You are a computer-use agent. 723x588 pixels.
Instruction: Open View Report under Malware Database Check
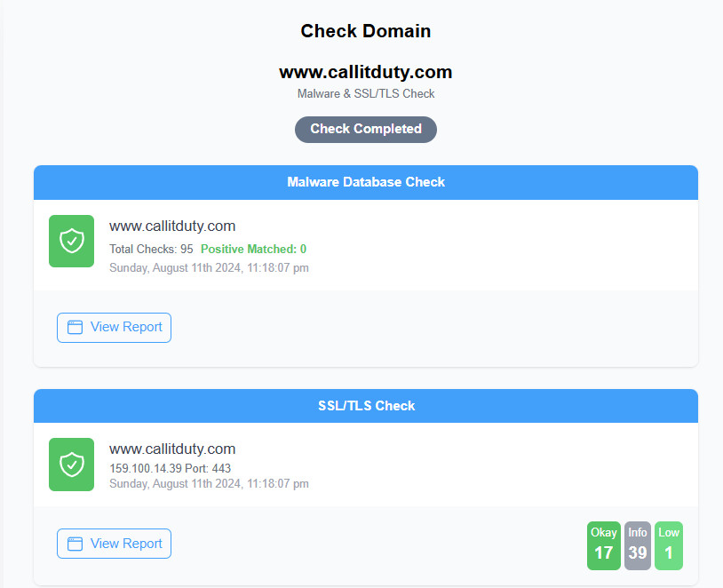[114, 328]
